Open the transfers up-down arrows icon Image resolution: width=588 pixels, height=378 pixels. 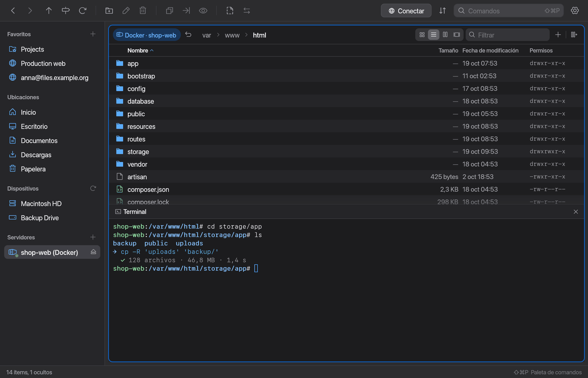click(442, 11)
